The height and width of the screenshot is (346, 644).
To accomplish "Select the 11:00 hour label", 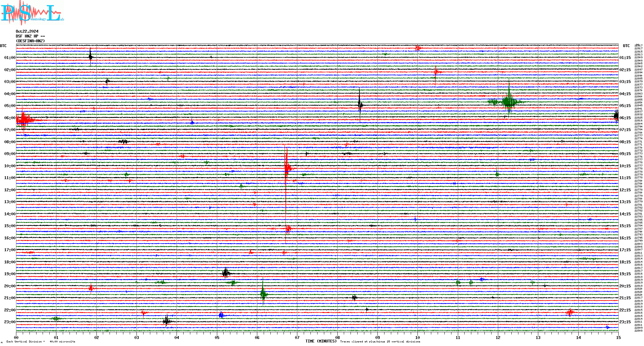I will [x=10, y=178].
